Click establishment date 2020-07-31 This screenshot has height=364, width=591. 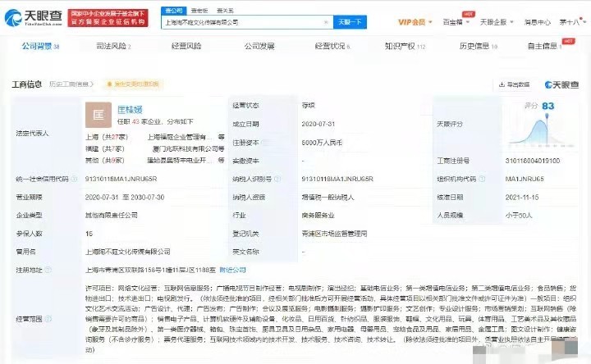click(x=318, y=124)
